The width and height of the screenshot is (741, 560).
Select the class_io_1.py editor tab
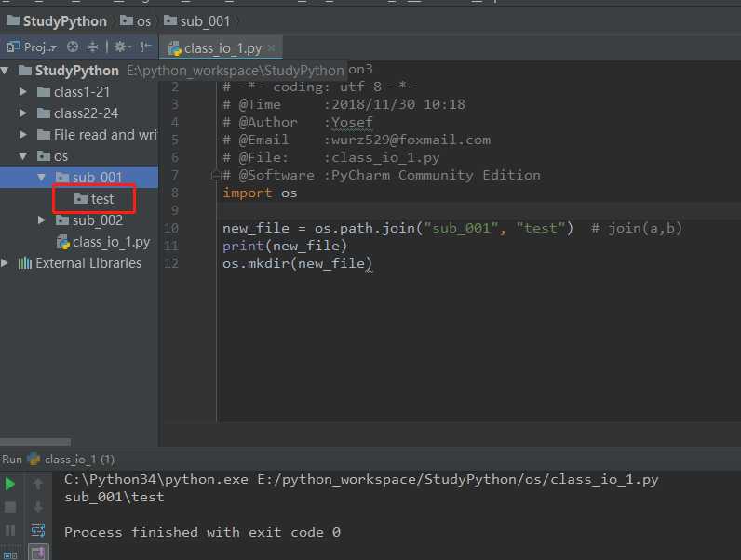coord(221,48)
